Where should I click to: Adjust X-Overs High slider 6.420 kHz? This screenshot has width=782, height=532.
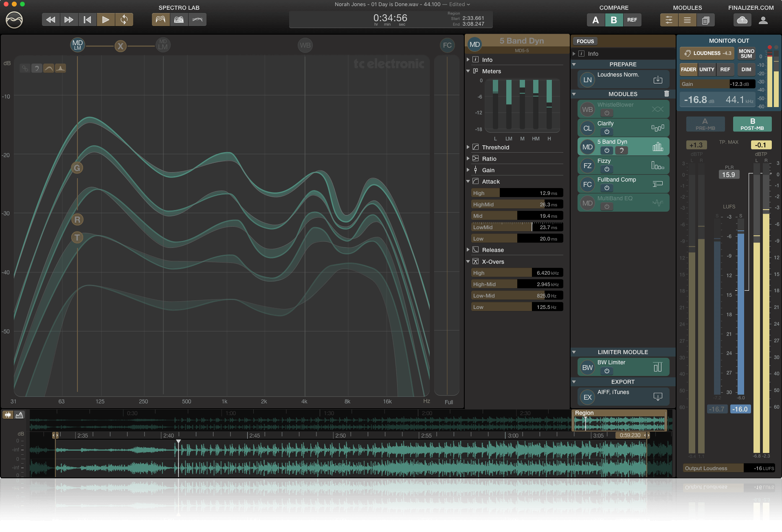[517, 273]
